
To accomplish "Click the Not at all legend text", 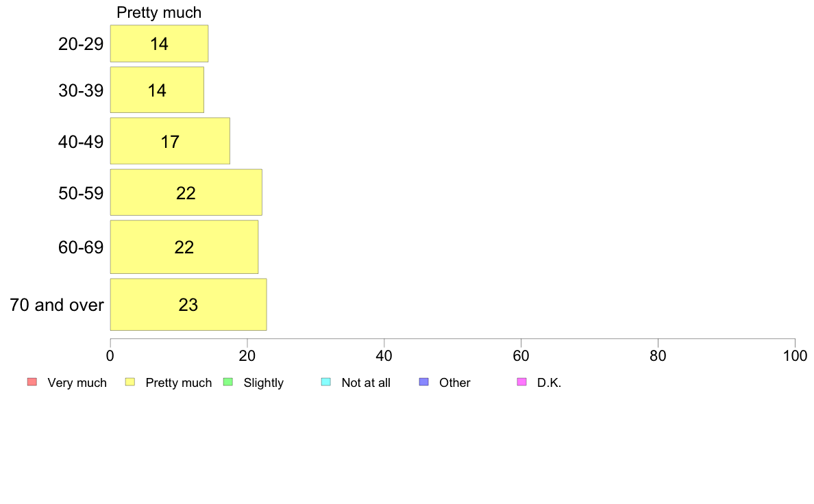I will point(366,383).
